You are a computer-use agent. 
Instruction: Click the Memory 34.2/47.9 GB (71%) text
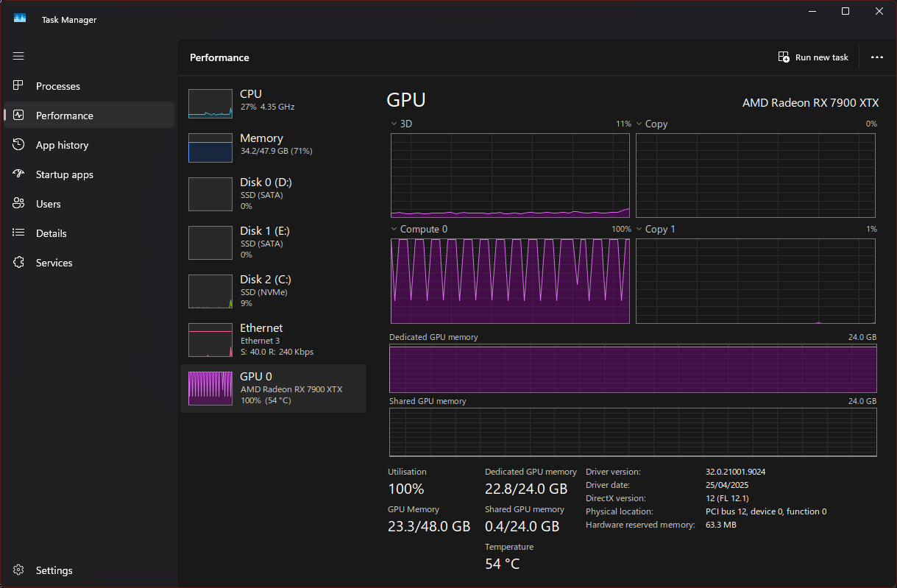point(277,151)
